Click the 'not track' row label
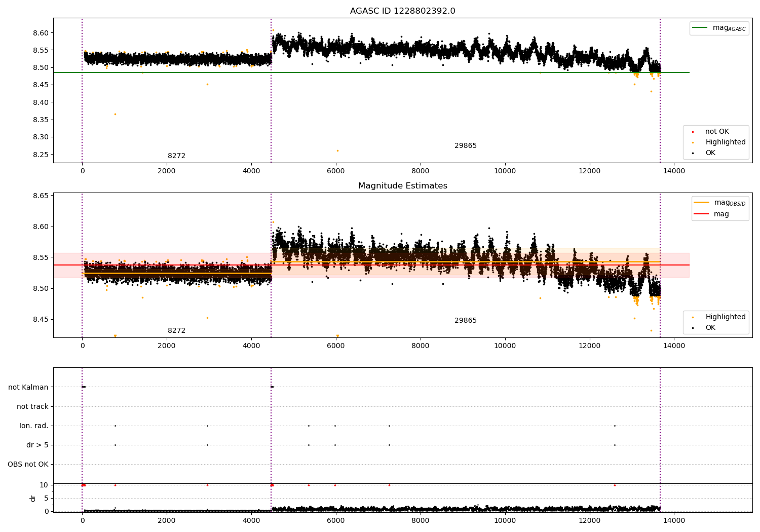 [32, 407]
